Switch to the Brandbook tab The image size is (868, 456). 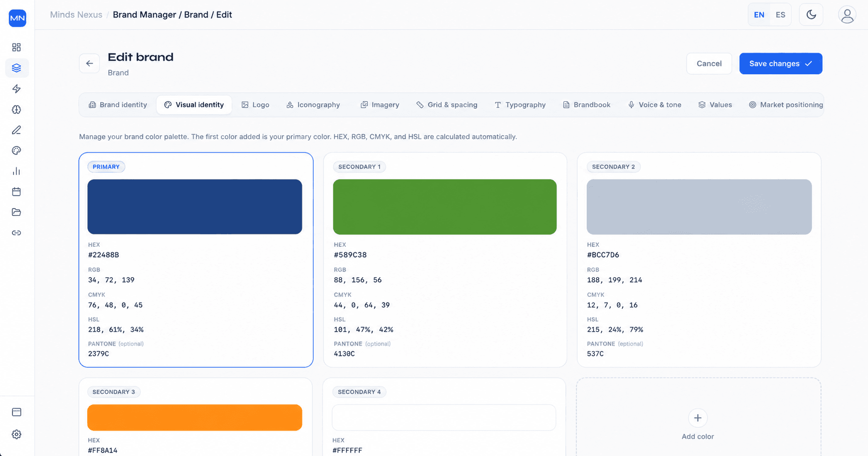[x=587, y=105]
